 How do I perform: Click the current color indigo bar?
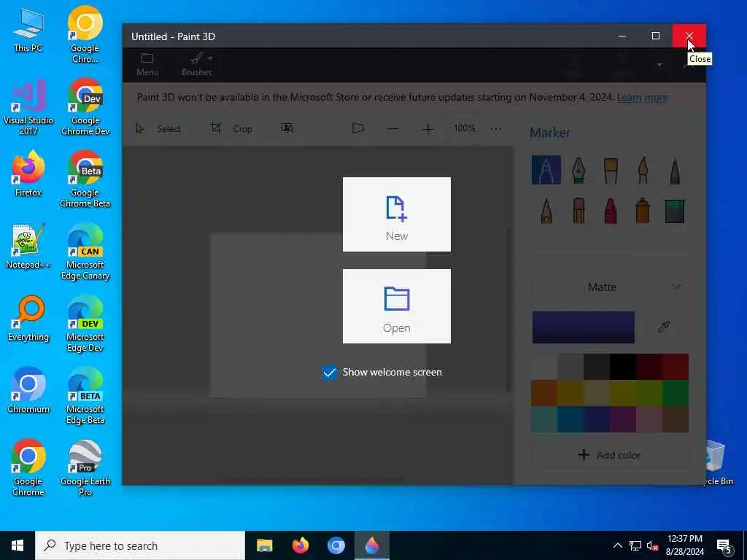[583, 327]
